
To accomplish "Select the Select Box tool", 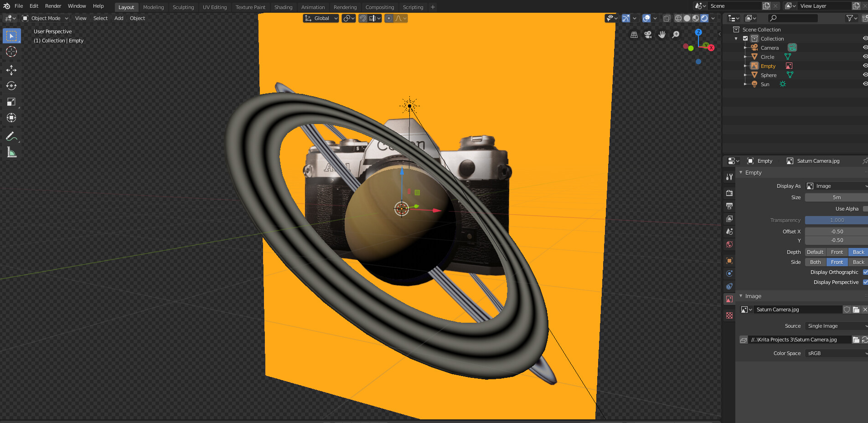I will pyautogui.click(x=11, y=36).
